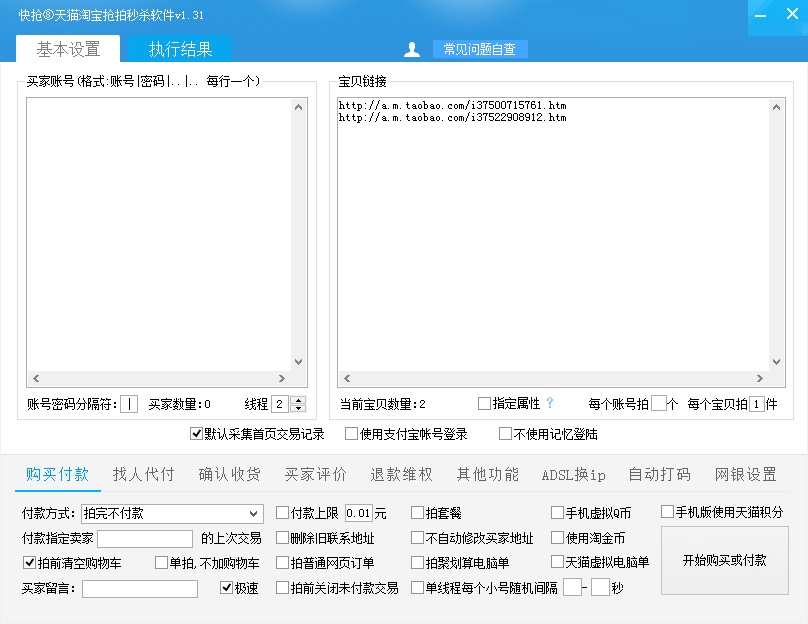This screenshot has height=624, width=808.
Task: Enable 使用支付宝帐号登录 option
Action: (x=351, y=434)
